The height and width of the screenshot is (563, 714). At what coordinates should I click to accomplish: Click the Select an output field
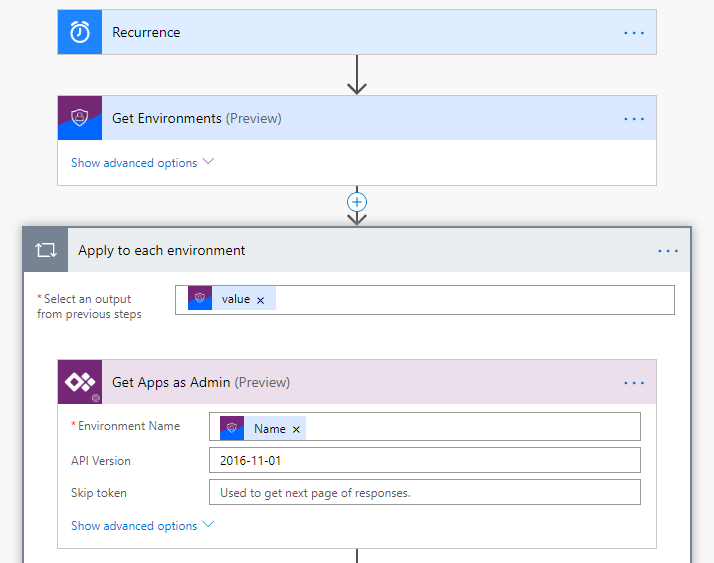pos(470,300)
